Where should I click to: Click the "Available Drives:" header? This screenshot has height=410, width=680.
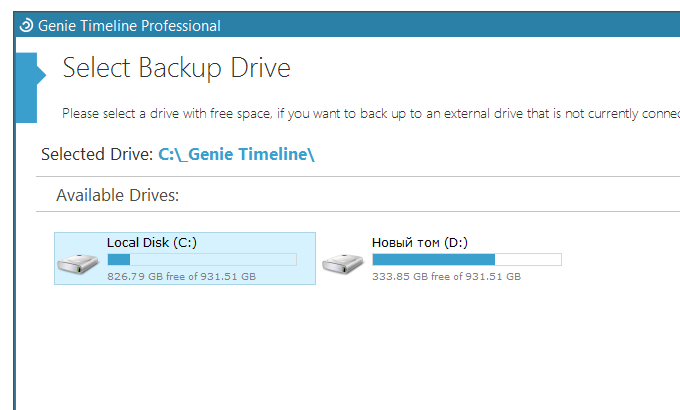(x=117, y=195)
